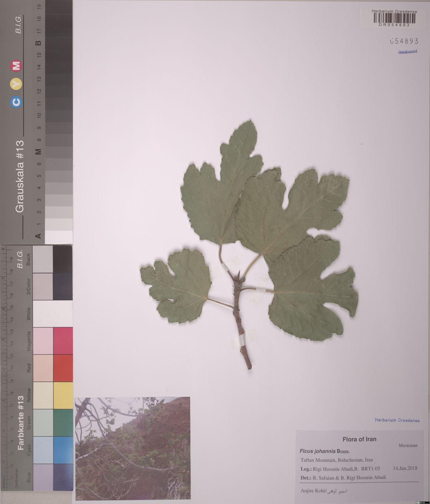Screen dimensions: 430x504
Task: Click the yellow Y circle on the grayscale card
Action: [17, 84]
